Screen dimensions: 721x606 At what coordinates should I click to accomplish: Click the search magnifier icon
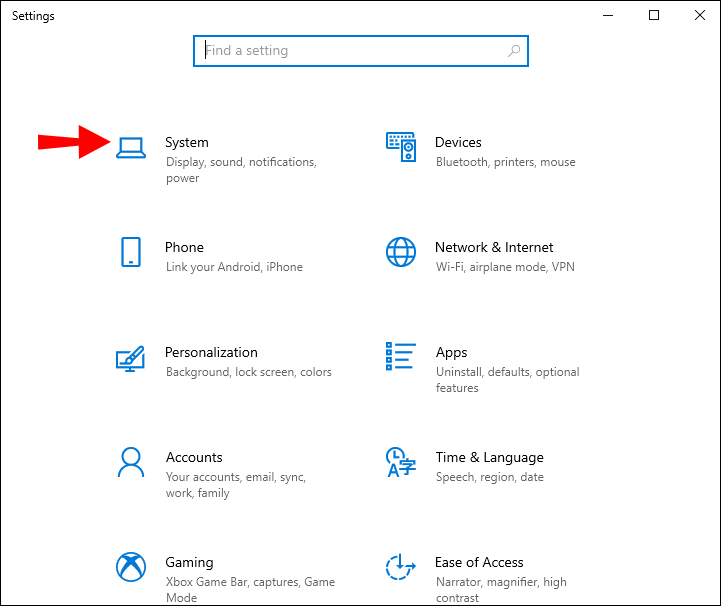(514, 51)
